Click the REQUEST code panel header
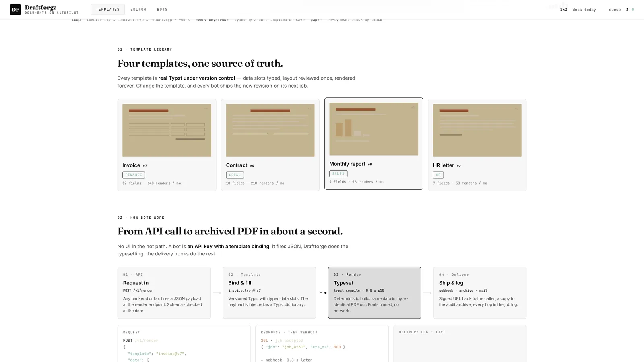The image size is (644, 362). (132, 333)
